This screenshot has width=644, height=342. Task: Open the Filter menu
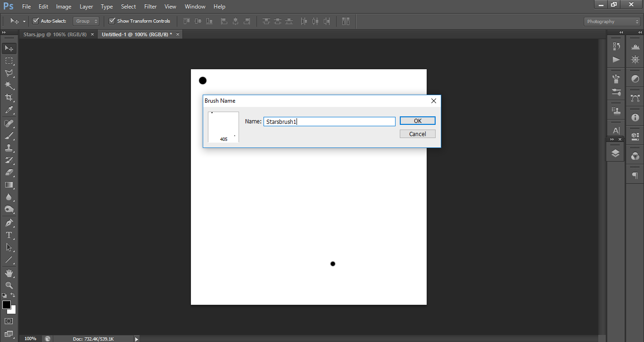point(150,7)
